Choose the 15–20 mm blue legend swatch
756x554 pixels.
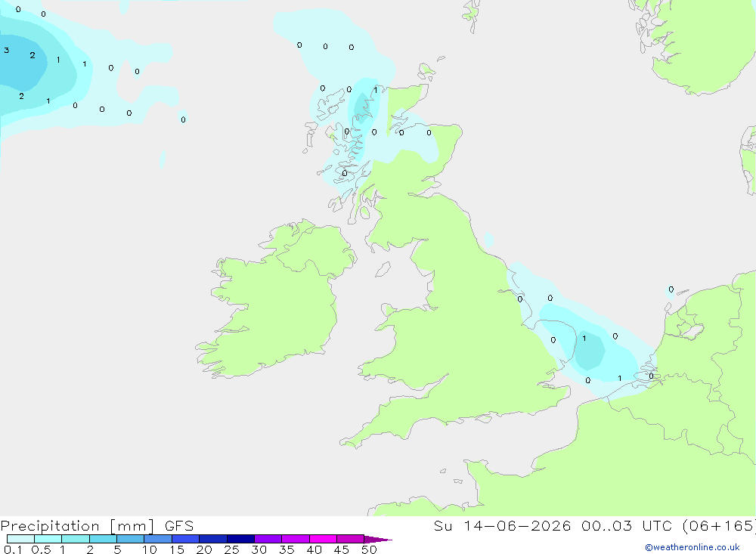click(186, 539)
